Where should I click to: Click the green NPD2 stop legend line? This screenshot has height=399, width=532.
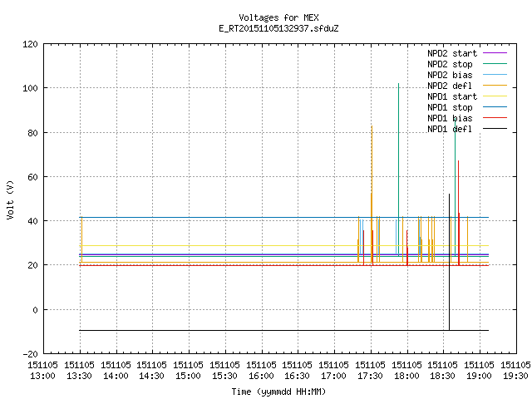tap(495, 64)
